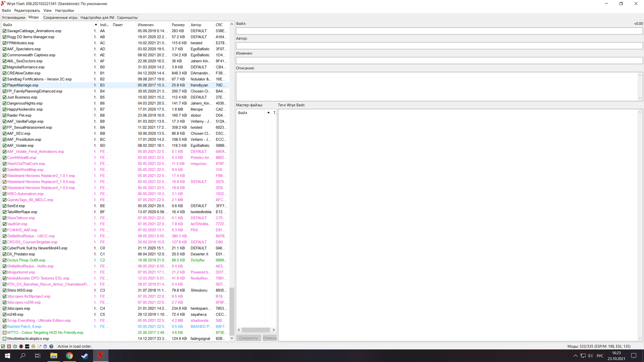Switch to the Сохраненные игры tab
Viewport: 644px width, 362px height.
60,17
